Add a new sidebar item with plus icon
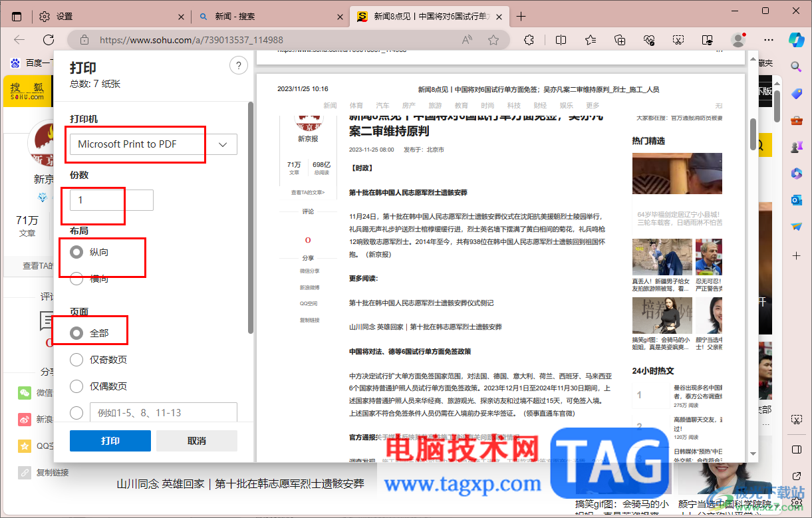This screenshot has width=812, height=518. coord(796,255)
